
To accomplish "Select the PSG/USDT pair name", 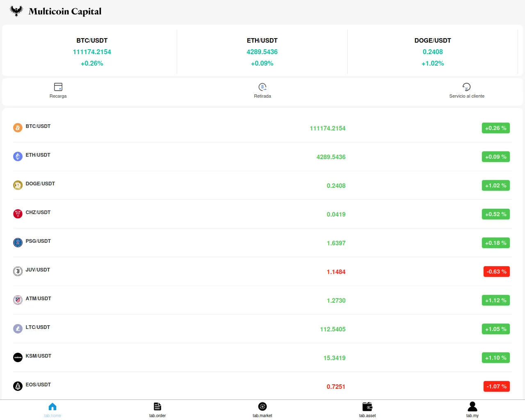I will pos(38,241).
